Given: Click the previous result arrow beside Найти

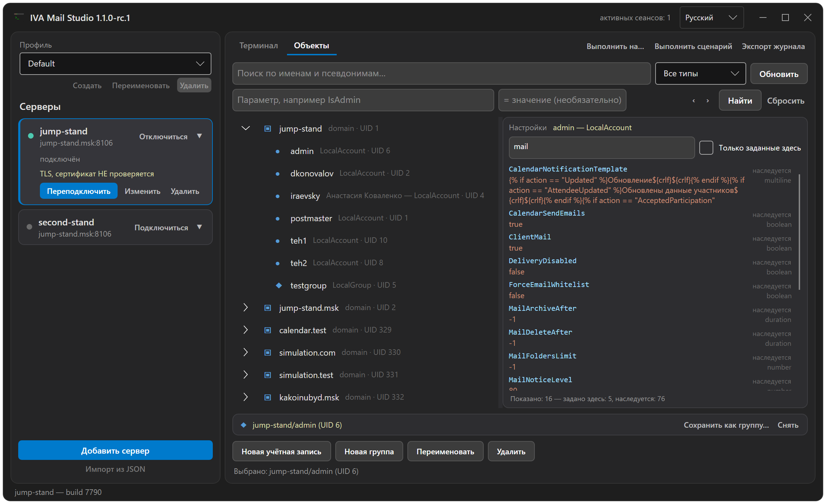Looking at the screenshot, I should click(693, 101).
